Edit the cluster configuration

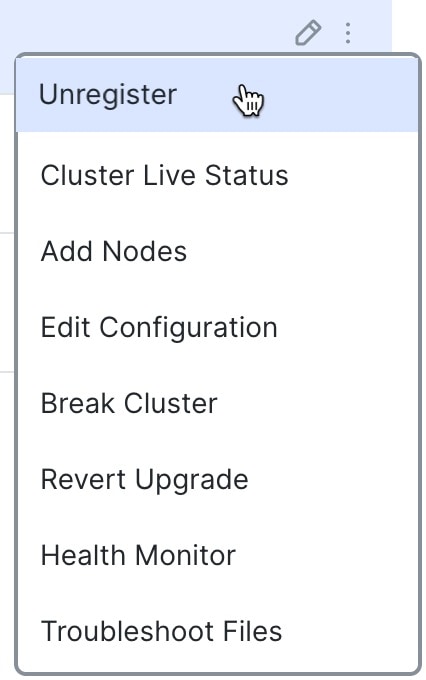217,327
